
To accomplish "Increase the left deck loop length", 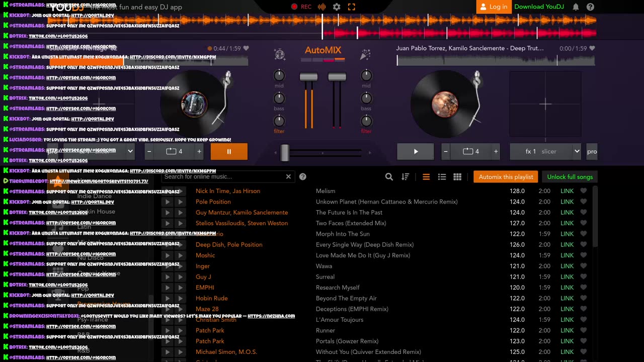I will pyautogui.click(x=199, y=151).
